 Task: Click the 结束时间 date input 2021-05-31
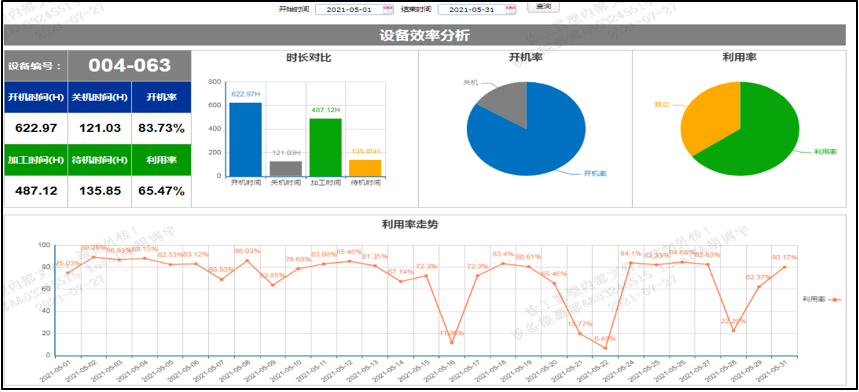(477, 9)
